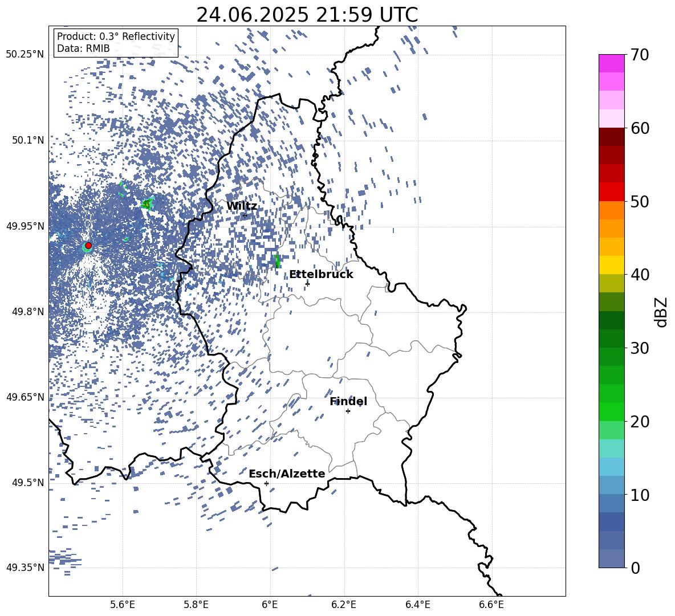Click the Wiltz station label

point(242,206)
